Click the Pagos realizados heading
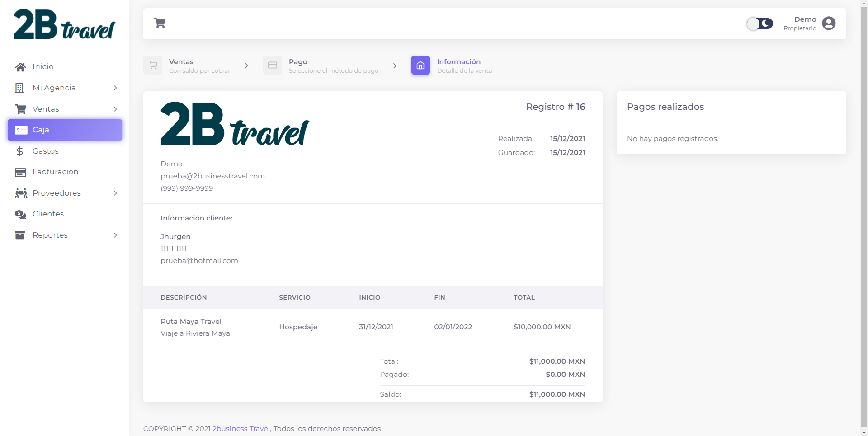Image resolution: width=868 pixels, height=436 pixels. (665, 107)
